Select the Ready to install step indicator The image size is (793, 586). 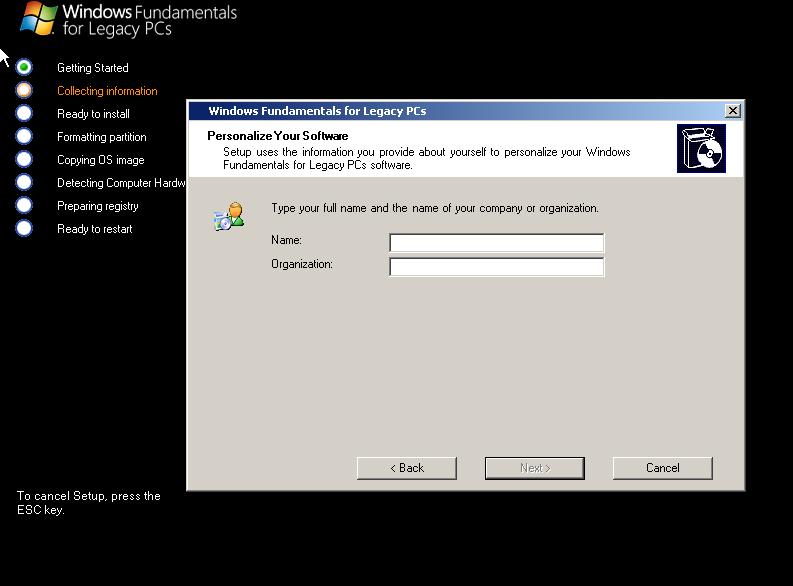coord(24,113)
